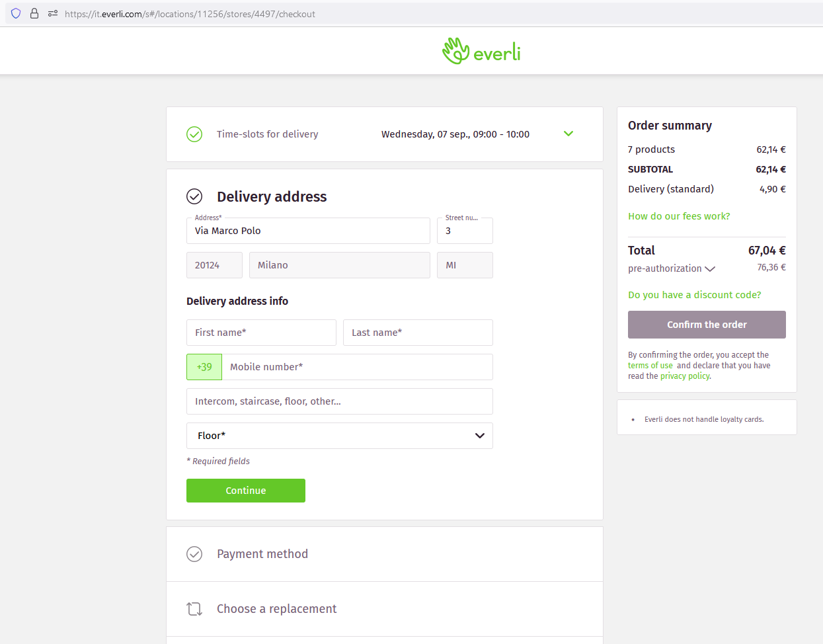Click the circle icon beside Payment method
The image size is (823, 644).
click(194, 553)
